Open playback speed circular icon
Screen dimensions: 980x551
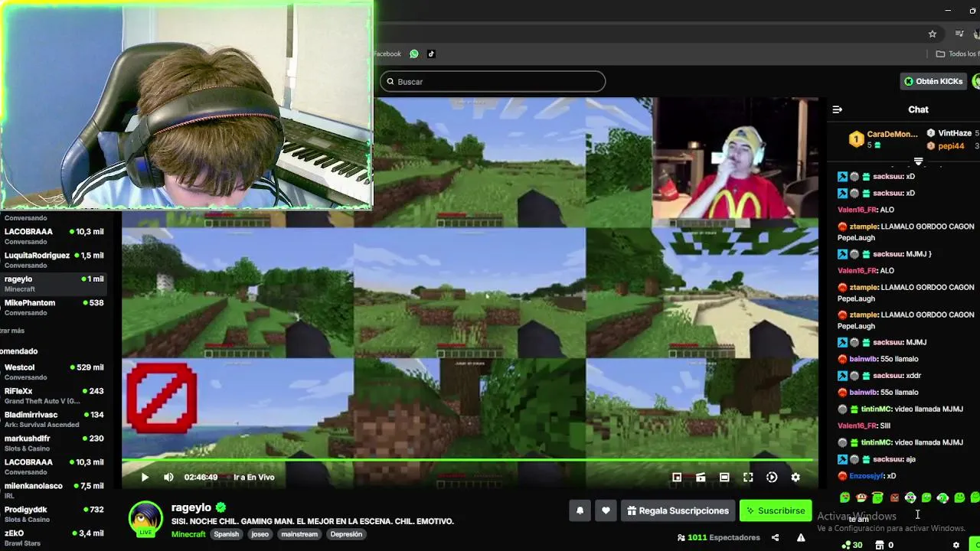click(772, 477)
